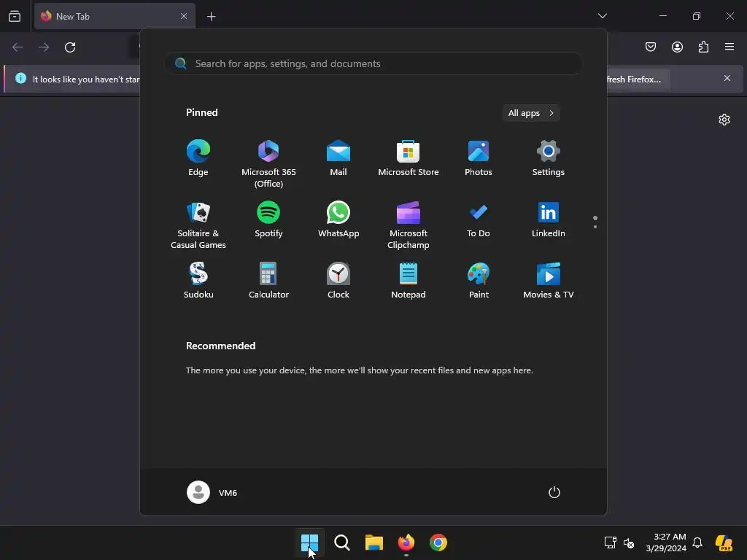Expand Firefox list all tabs dropdown

click(602, 16)
